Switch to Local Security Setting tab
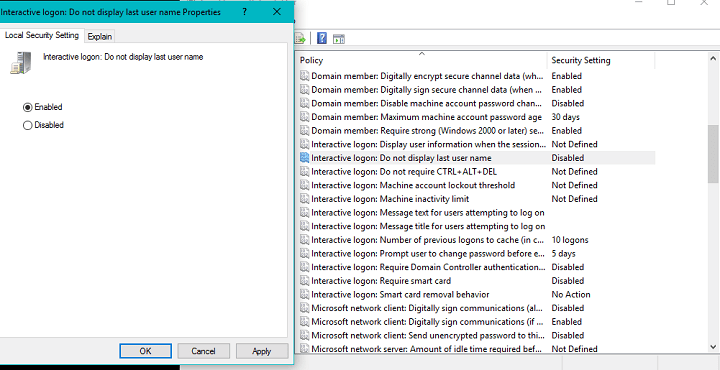 [x=42, y=35]
